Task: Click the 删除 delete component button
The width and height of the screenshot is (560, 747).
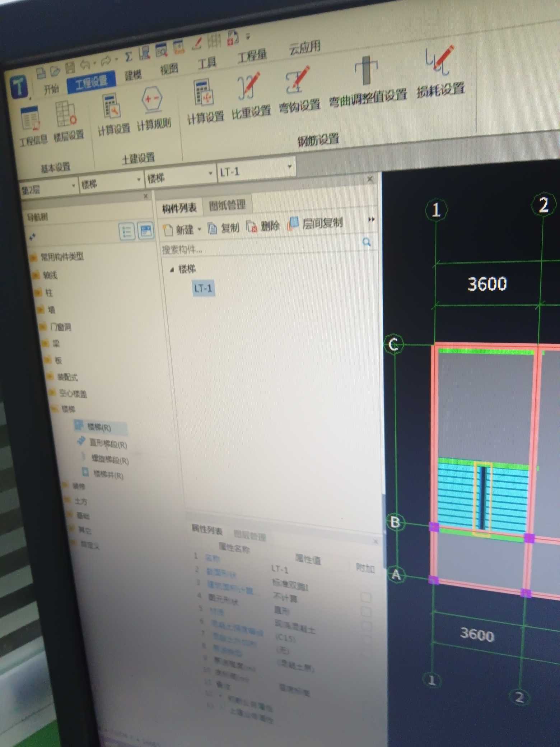Action: (263, 226)
